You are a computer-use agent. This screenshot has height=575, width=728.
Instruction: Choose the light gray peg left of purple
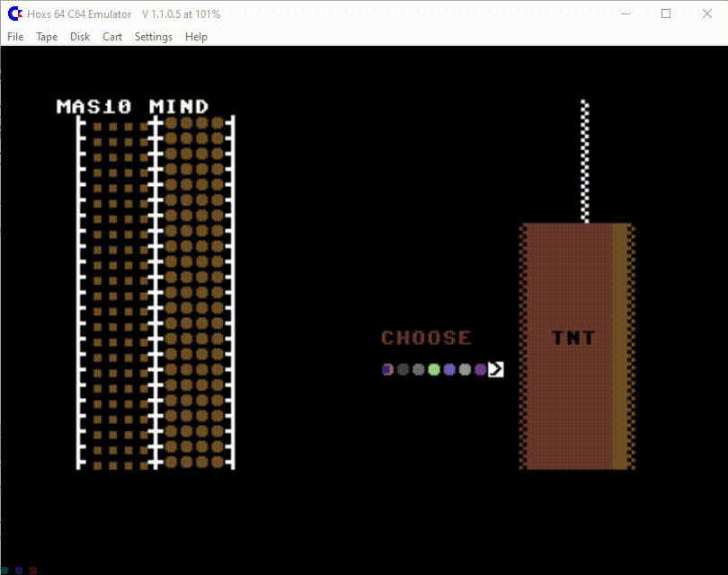coord(465,369)
